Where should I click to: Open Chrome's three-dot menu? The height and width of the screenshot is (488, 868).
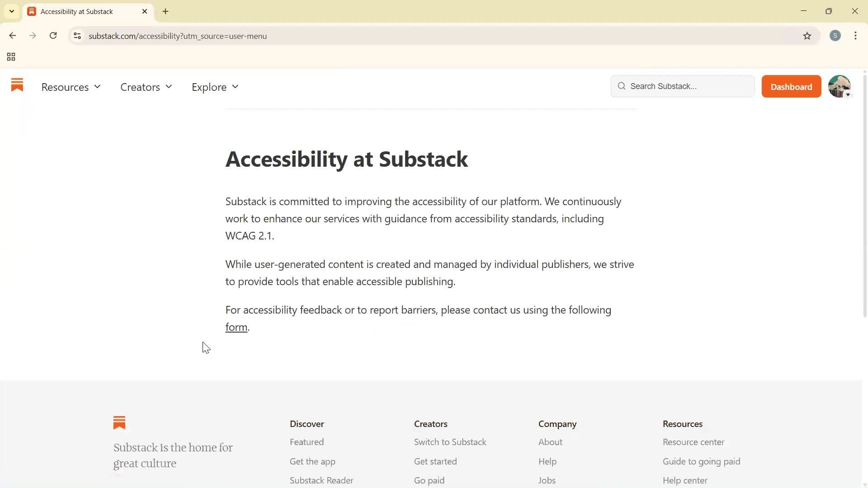pyautogui.click(x=855, y=36)
